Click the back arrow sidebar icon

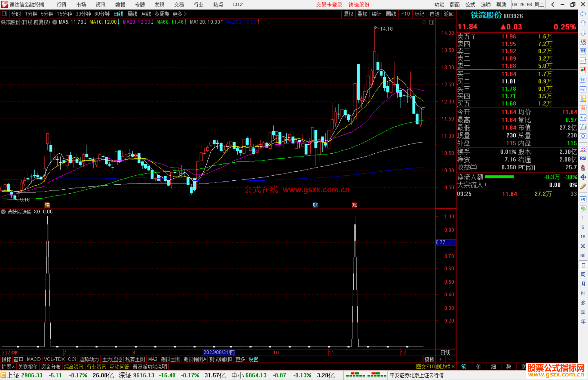tap(583, 14)
